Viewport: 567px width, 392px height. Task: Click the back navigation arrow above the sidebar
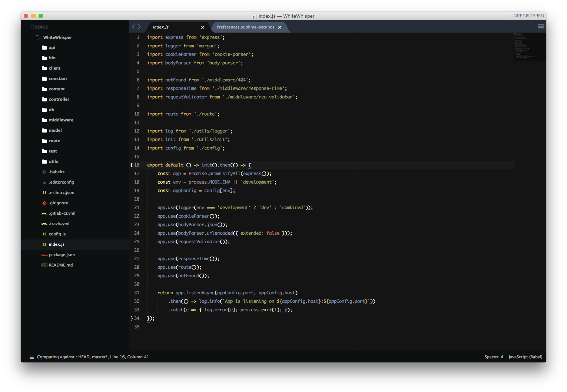tap(133, 27)
